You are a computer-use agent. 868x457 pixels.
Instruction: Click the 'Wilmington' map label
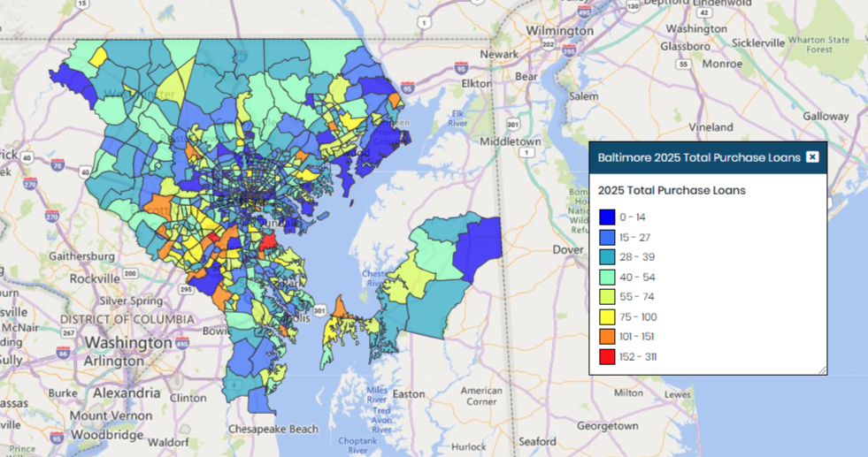(x=560, y=30)
